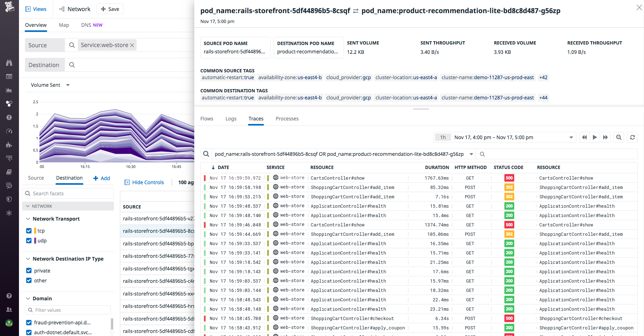Screen dimensions: 644x336
Task: Click the Hide Controls link
Action: click(x=144, y=182)
